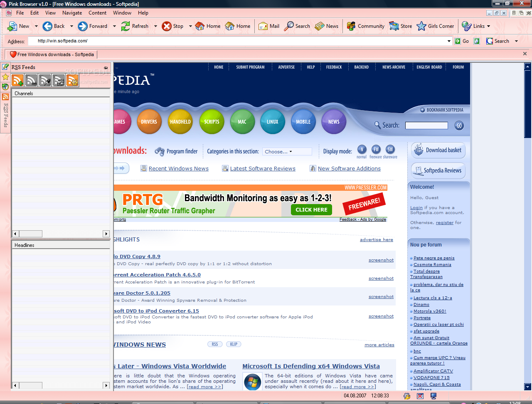Close the current tab with X
This screenshot has height=404, width=532.
pos(525,54)
